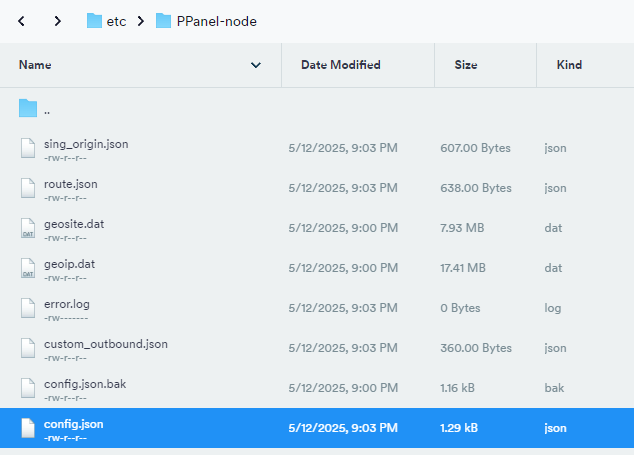The height and width of the screenshot is (455, 634).
Task: Click the config.json file icon
Action: [28, 428]
